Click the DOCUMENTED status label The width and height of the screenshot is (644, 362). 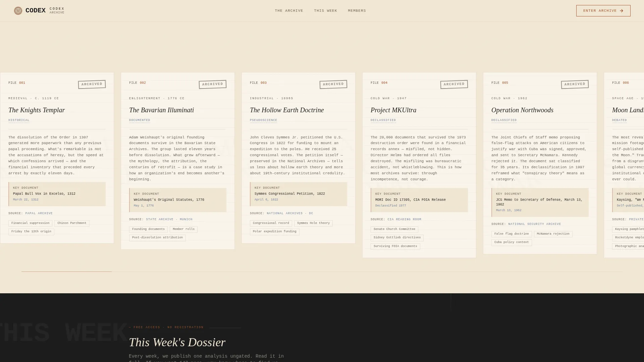[140, 120]
